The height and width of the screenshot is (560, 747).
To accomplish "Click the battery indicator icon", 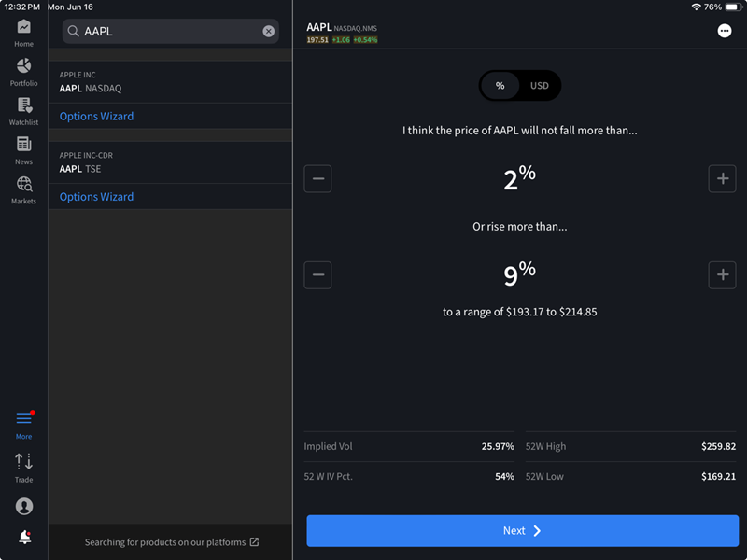I will click(x=733, y=7).
